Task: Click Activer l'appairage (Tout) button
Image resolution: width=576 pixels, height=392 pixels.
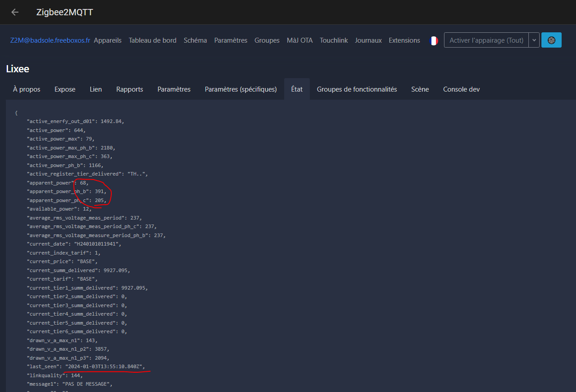Action: (x=486, y=40)
